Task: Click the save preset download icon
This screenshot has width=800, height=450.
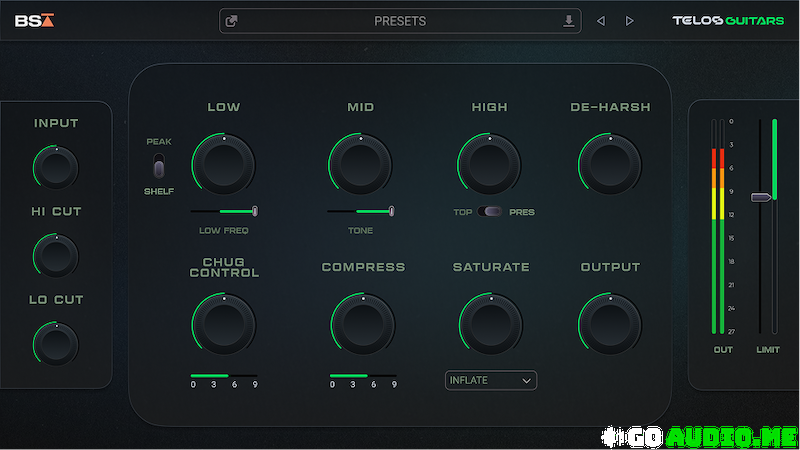Action: [569, 21]
